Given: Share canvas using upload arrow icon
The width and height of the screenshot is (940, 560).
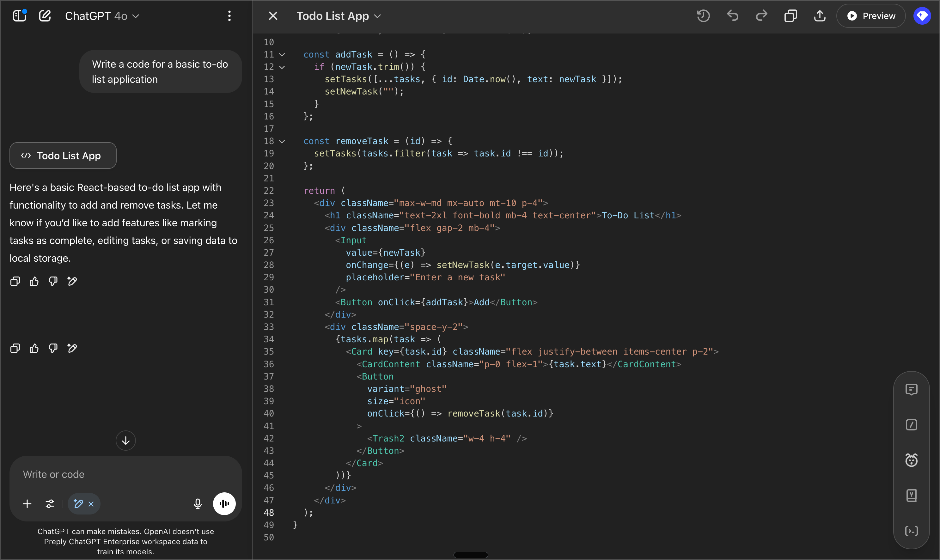Looking at the screenshot, I should [820, 16].
